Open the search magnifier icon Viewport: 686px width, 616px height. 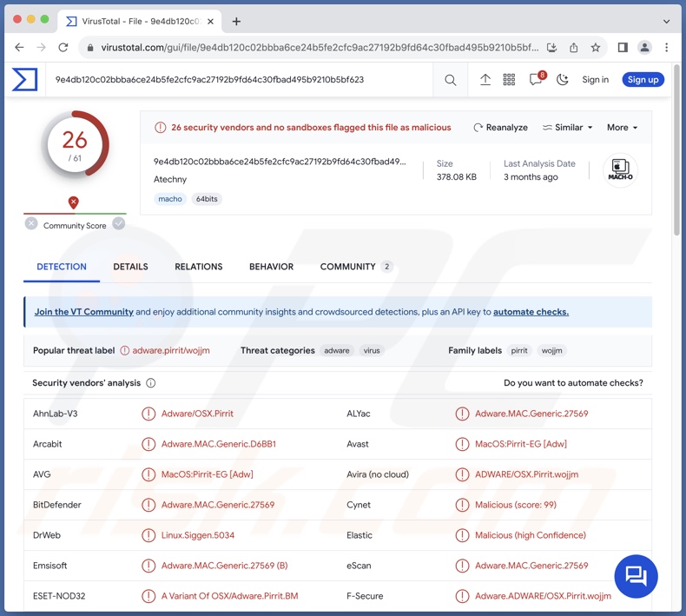point(450,80)
